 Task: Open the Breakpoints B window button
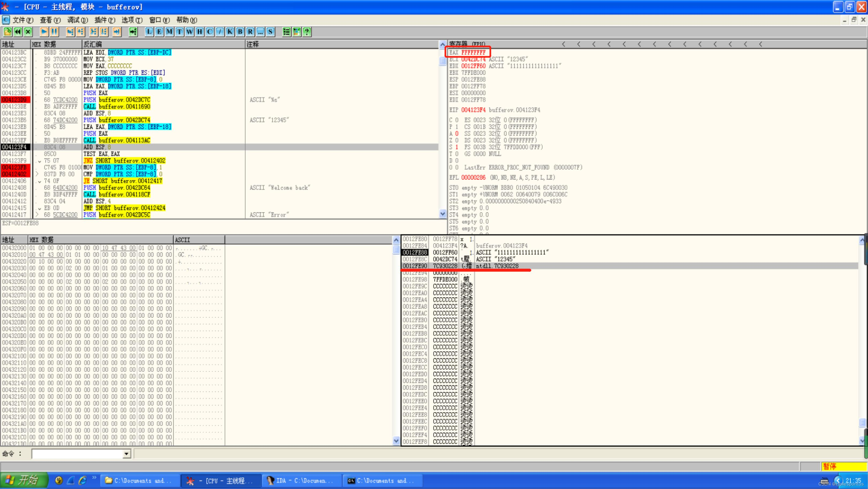(x=240, y=32)
